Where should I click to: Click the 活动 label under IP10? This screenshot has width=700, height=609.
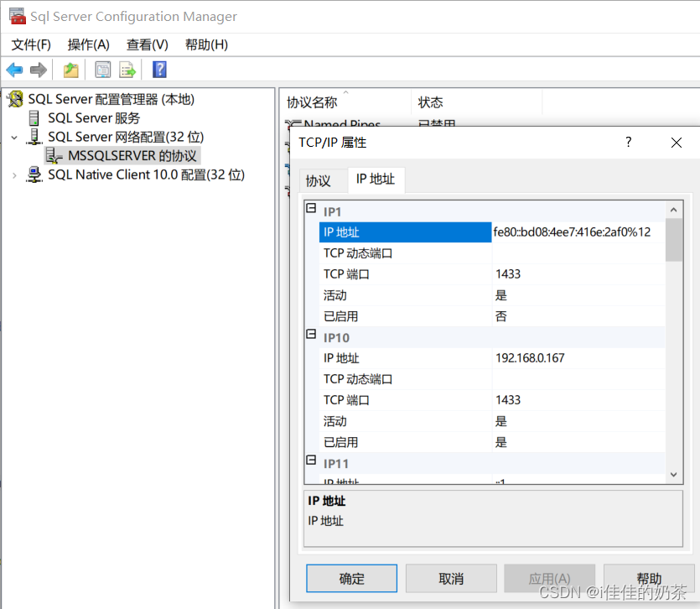pyautogui.click(x=334, y=421)
